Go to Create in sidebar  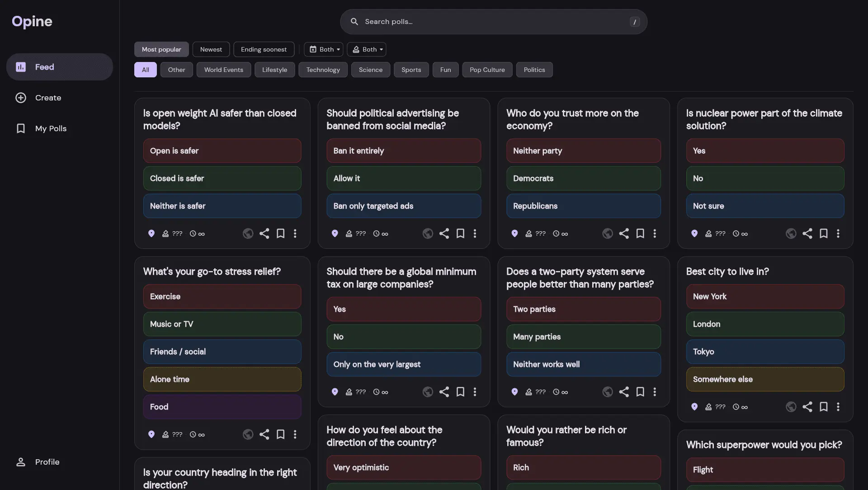click(60, 98)
